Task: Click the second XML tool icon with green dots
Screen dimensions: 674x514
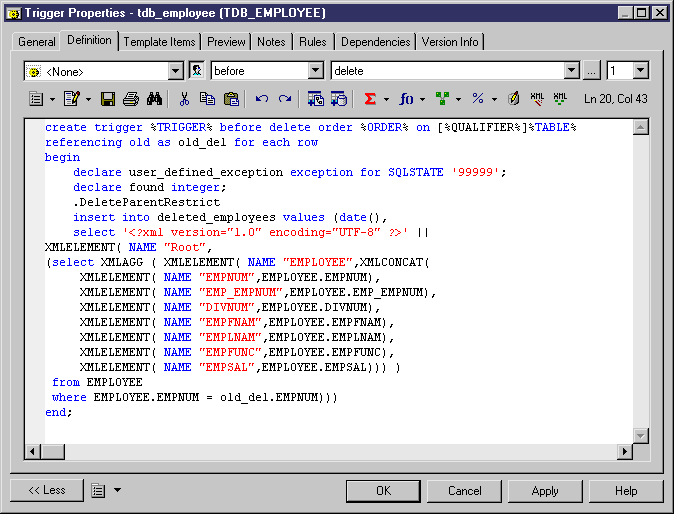Action: 560,99
